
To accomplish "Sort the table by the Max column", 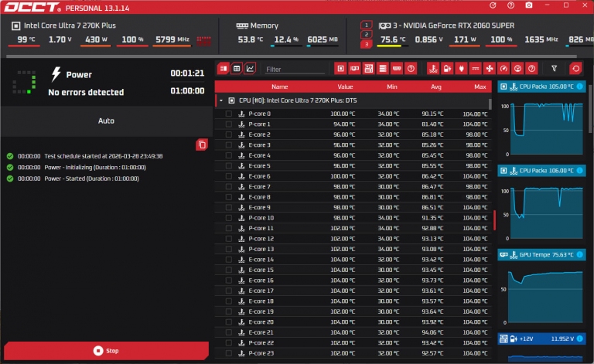I will 480,87.
